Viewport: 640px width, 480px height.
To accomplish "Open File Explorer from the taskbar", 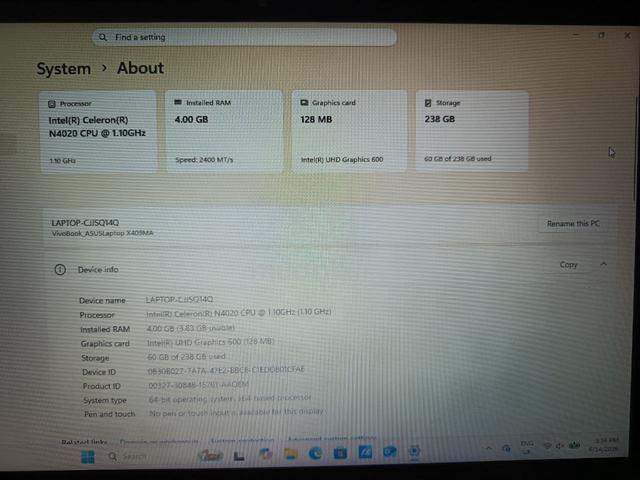I will click(291, 453).
